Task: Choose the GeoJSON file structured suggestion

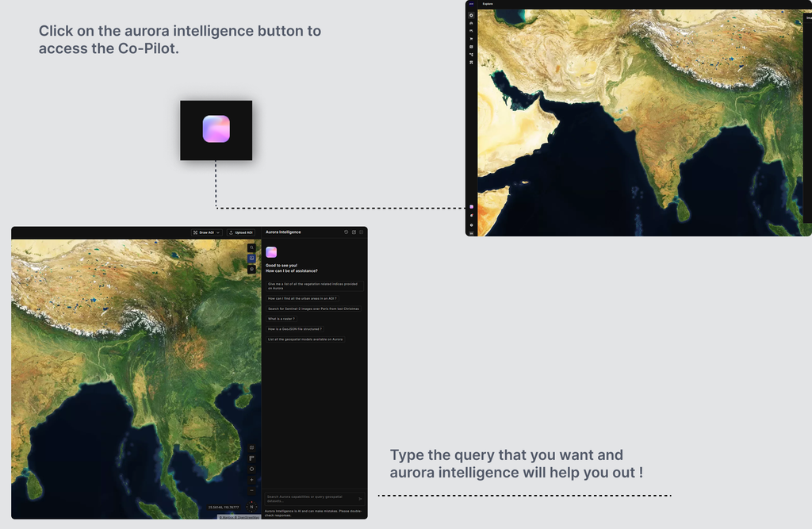Action: click(295, 329)
